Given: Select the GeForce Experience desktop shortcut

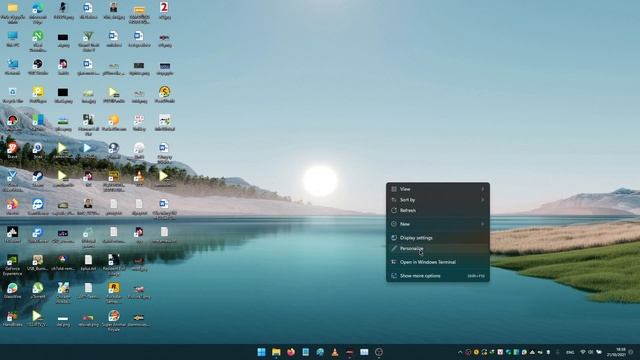Looking at the screenshot, I should pos(13,265).
